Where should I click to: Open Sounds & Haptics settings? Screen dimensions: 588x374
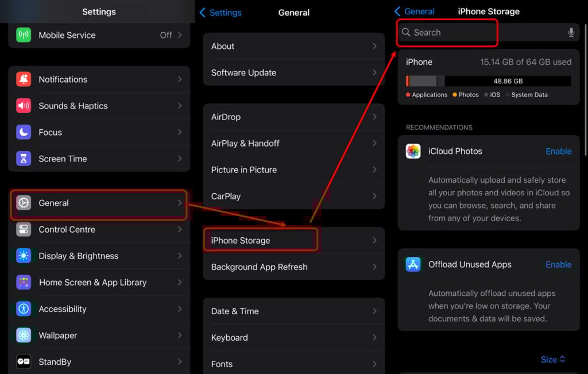99,106
